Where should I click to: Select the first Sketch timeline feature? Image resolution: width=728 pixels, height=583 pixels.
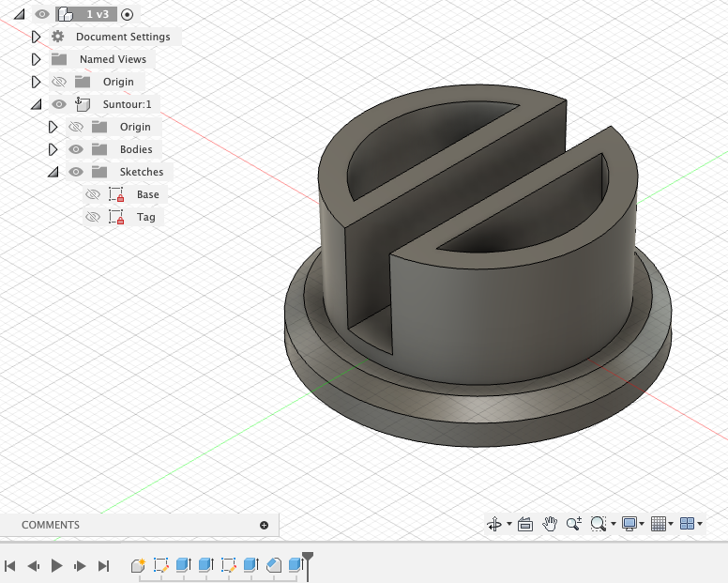[160, 565]
